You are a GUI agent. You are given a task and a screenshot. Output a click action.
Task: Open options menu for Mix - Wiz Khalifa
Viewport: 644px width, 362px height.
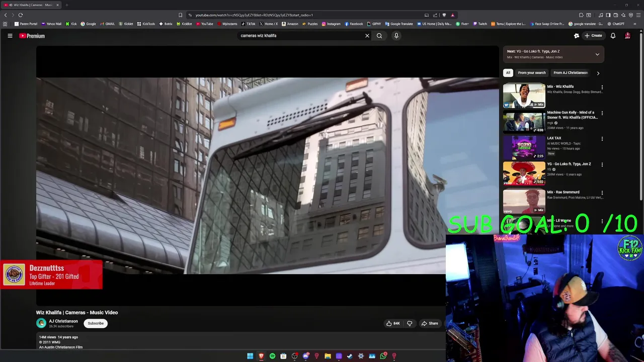(602, 87)
